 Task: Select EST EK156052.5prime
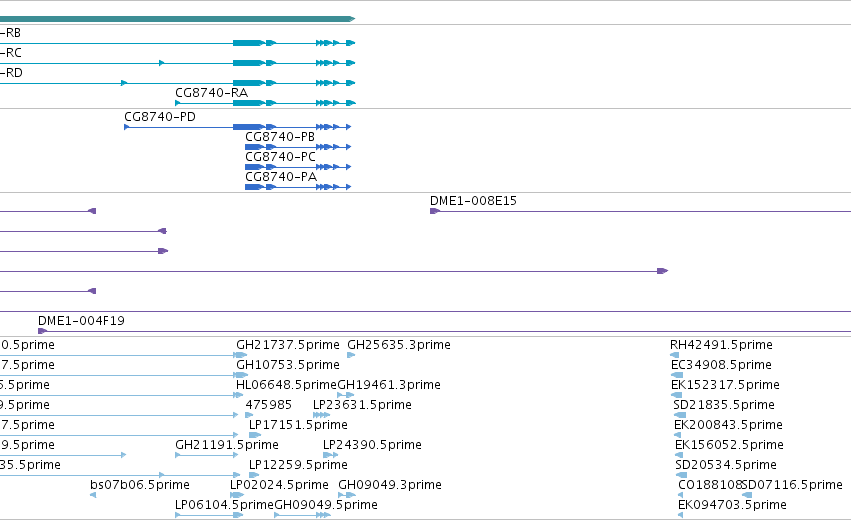coord(729,445)
